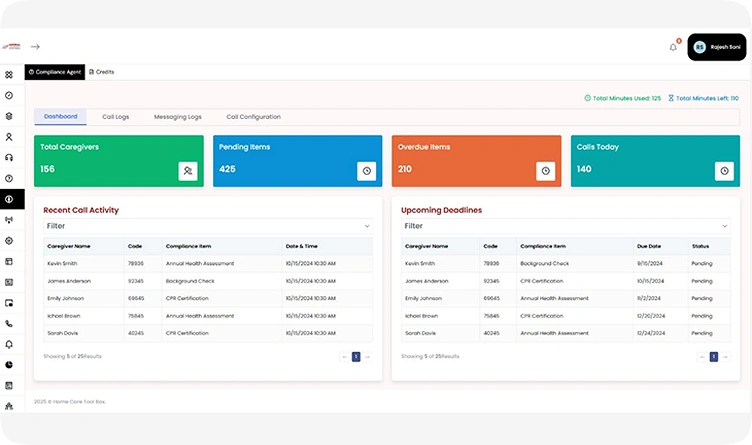
Task: Click the Total Caregivers count 156
Action: (x=47, y=169)
